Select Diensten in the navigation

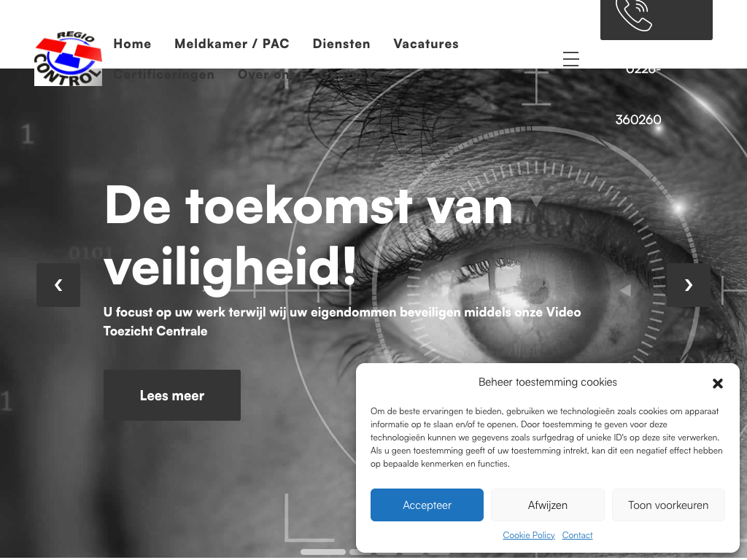[x=341, y=44]
